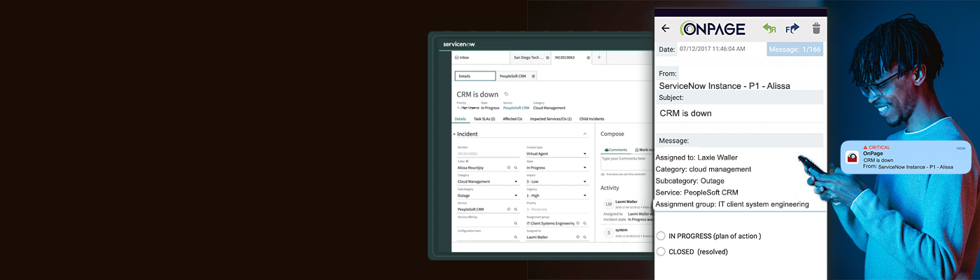
Task: Delete the message using the trash icon
Action: (816, 29)
